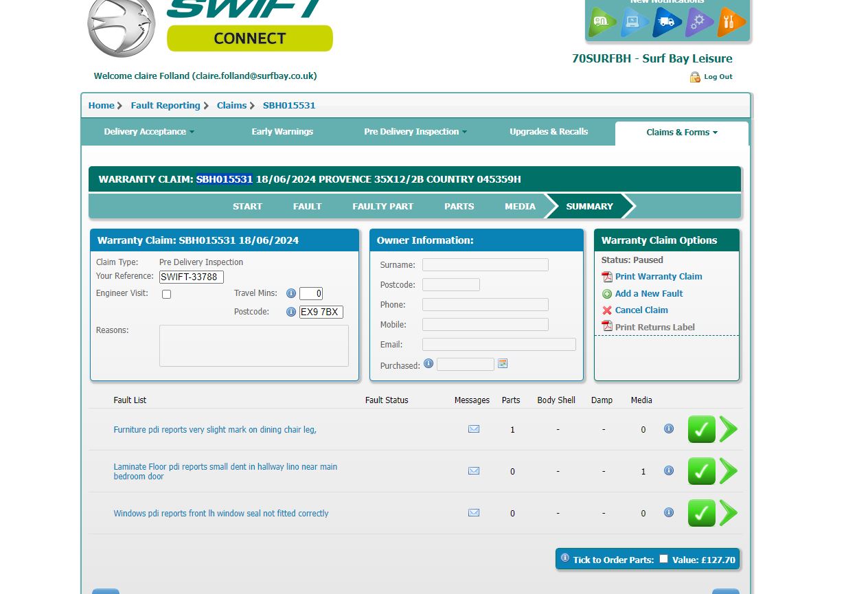Open the light blue laptop notifications icon
Image resolution: width=868 pixels, height=594 pixels.
634,22
